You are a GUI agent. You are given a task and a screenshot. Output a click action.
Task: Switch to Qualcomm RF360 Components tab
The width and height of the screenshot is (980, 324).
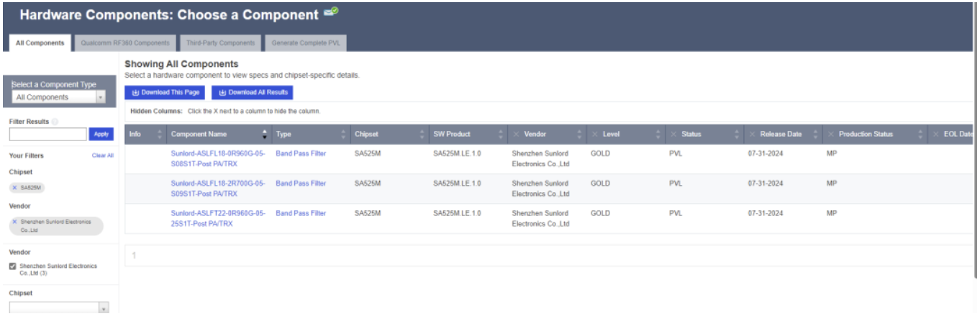point(125,43)
